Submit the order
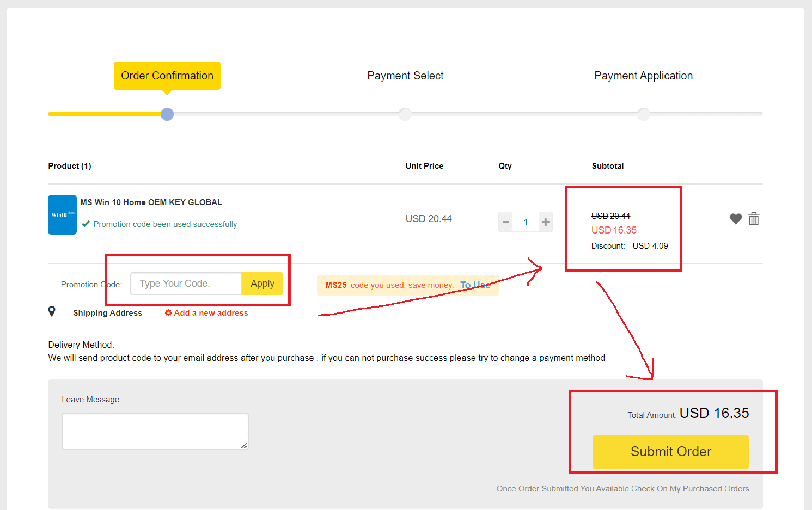 670,452
